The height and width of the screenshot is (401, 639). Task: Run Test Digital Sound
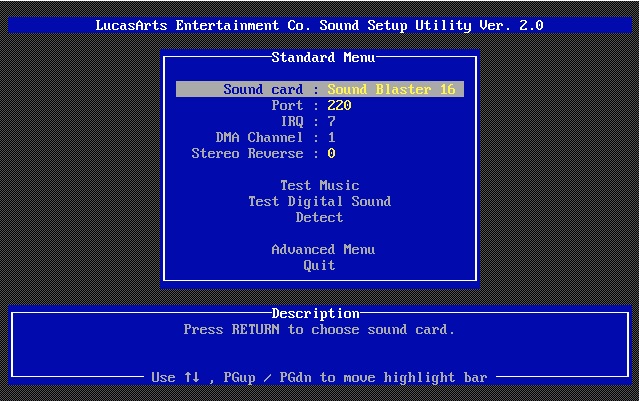pyautogui.click(x=320, y=201)
